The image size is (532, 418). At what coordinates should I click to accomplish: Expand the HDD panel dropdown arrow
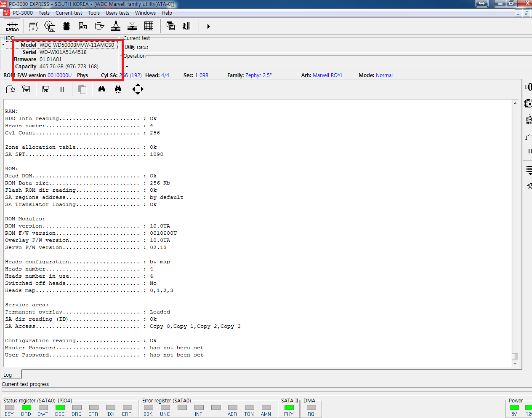click(x=3, y=44)
